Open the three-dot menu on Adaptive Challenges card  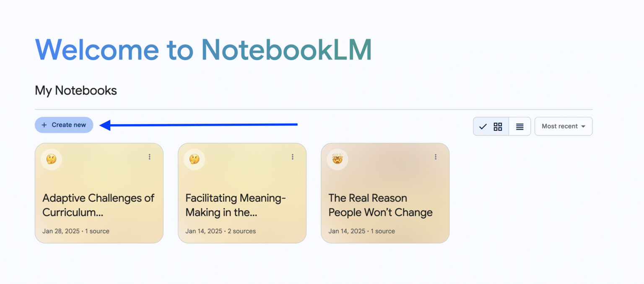150,156
